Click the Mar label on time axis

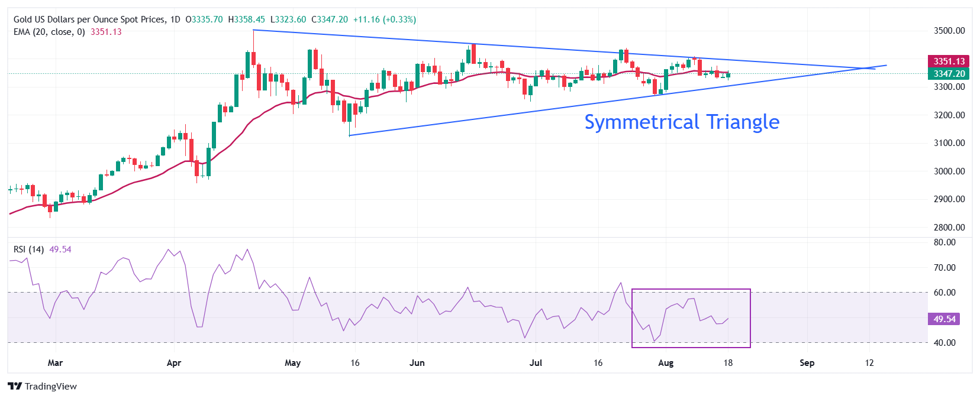[55, 363]
